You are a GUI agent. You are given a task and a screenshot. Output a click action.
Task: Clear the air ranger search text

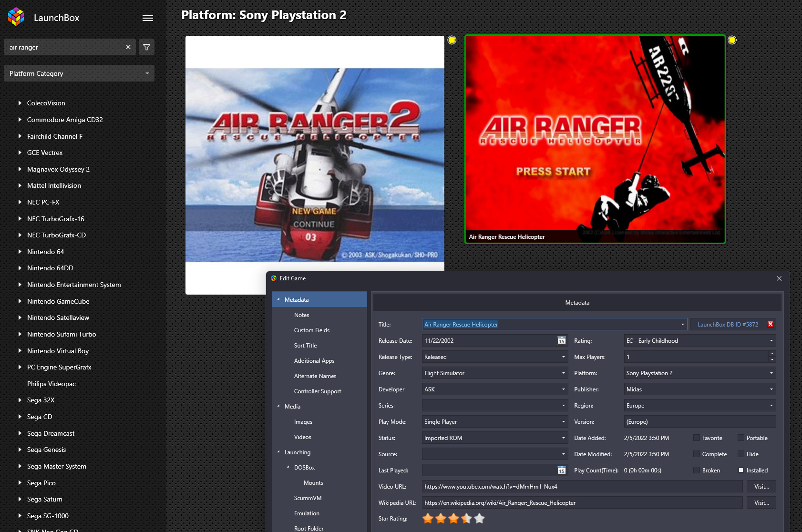pos(128,47)
